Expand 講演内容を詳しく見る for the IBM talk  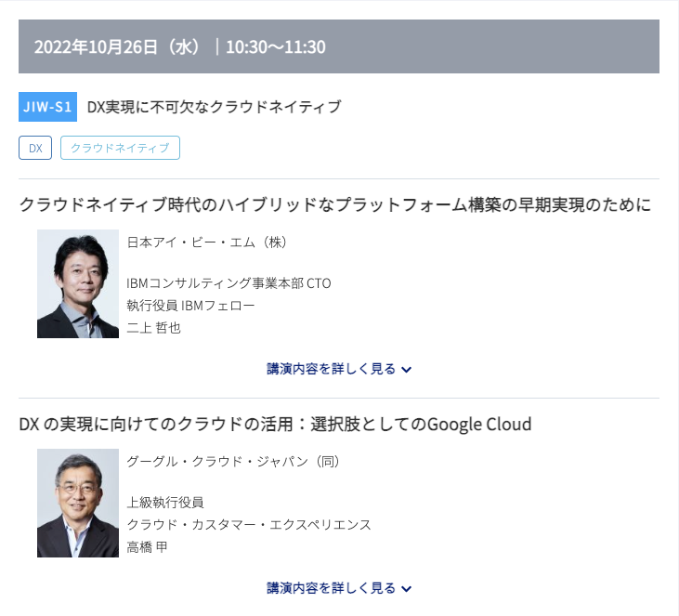(339, 369)
